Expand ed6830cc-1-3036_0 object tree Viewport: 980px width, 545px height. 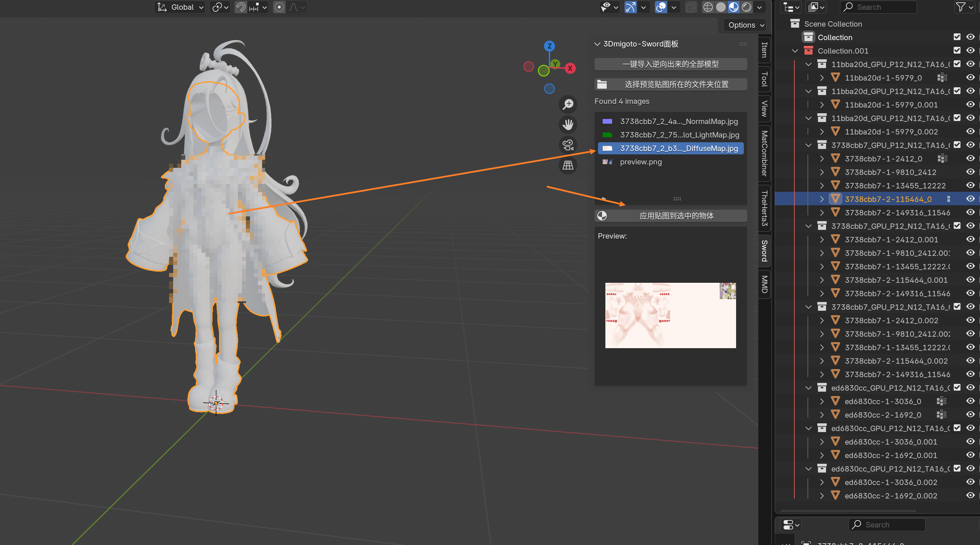pos(822,401)
